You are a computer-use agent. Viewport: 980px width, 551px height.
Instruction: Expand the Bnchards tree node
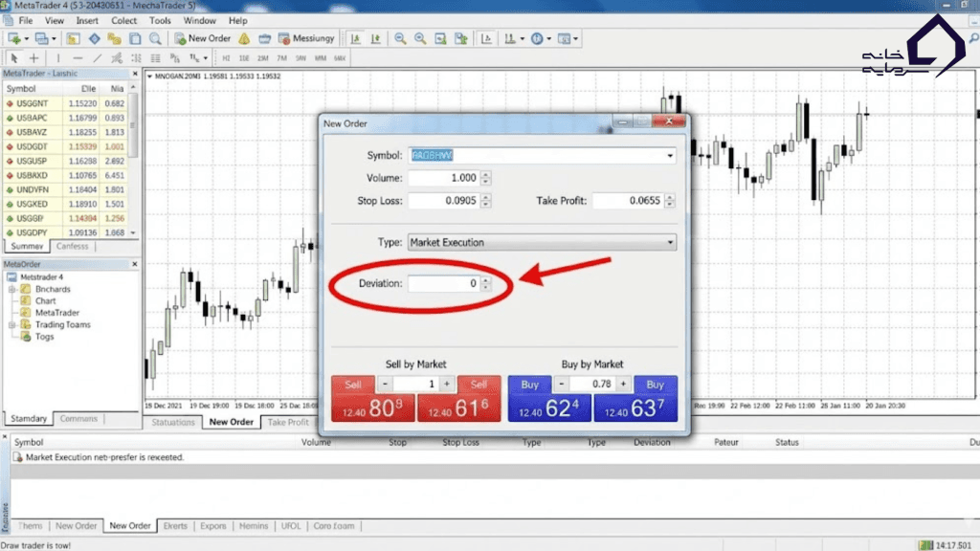pyautogui.click(x=12, y=289)
